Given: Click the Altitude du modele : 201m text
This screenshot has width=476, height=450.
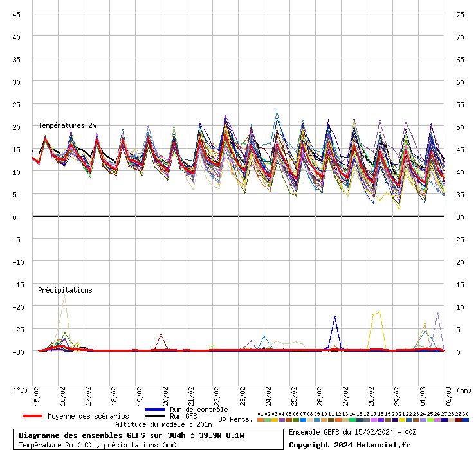Looking at the screenshot, I should (163, 424).
